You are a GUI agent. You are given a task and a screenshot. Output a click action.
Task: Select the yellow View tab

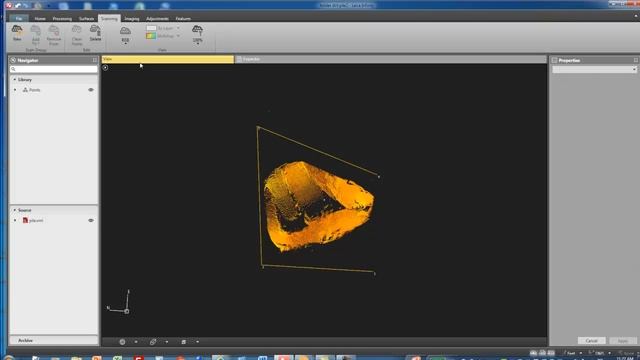pyautogui.click(x=168, y=59)
